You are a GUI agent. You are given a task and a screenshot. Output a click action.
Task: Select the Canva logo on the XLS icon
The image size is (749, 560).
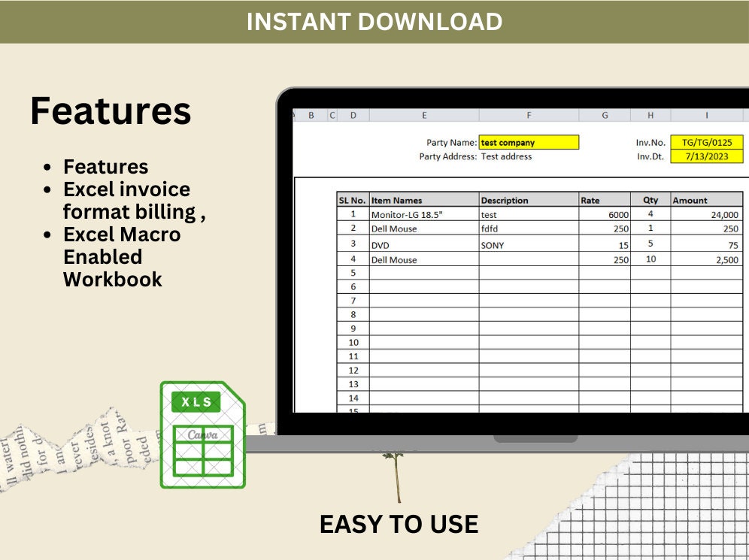(x=204, y=434)
